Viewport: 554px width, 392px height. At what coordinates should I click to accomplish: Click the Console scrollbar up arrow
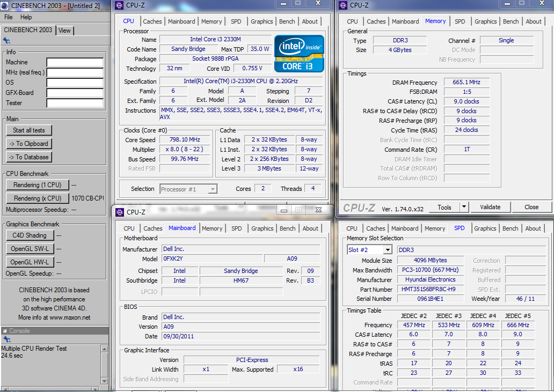[104, 349]
